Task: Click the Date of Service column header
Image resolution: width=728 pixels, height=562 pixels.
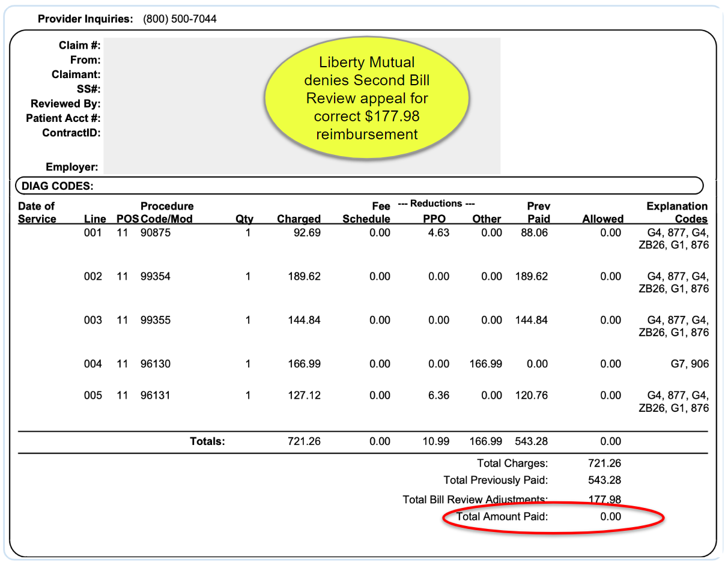Action: point(37,213)
